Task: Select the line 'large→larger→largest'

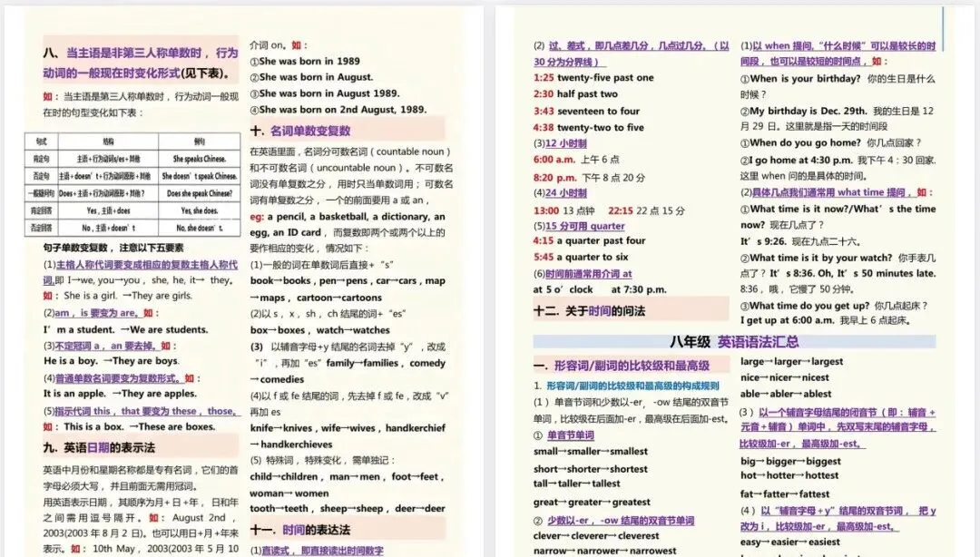Action: click(x=791, y=361)
